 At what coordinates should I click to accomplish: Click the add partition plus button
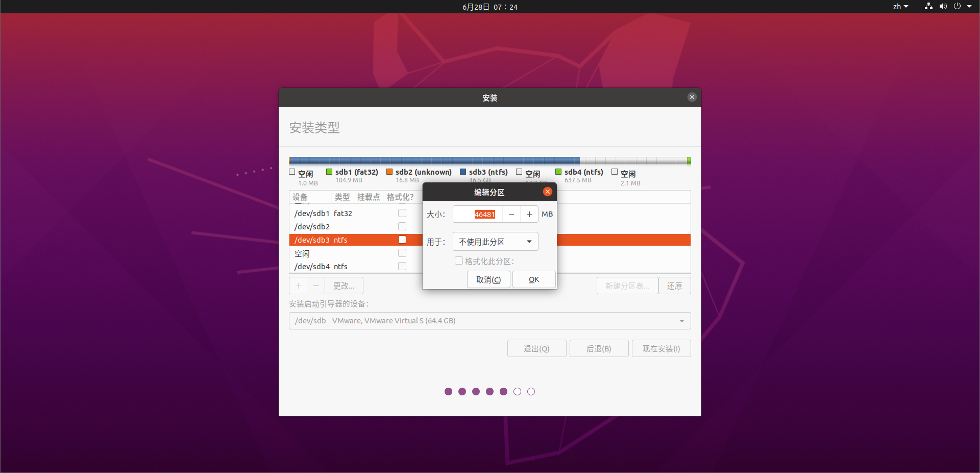click(x=298, y=286)
